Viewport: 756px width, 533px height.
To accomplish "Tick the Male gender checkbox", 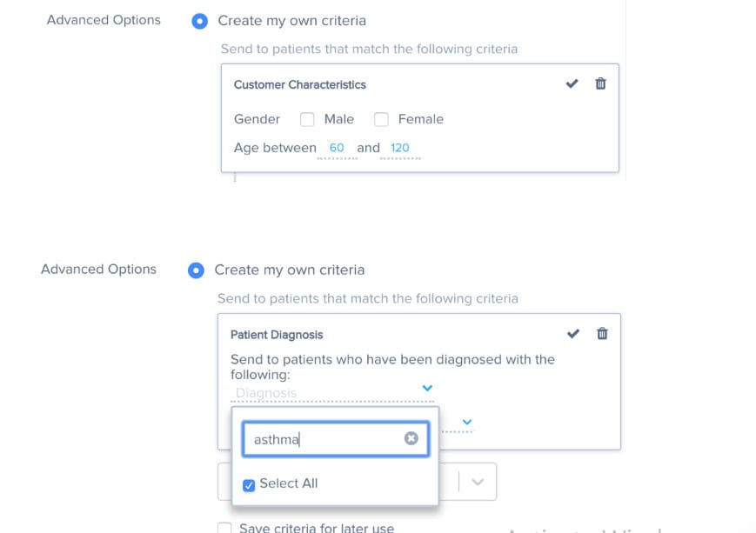I will tap(307, 119).
